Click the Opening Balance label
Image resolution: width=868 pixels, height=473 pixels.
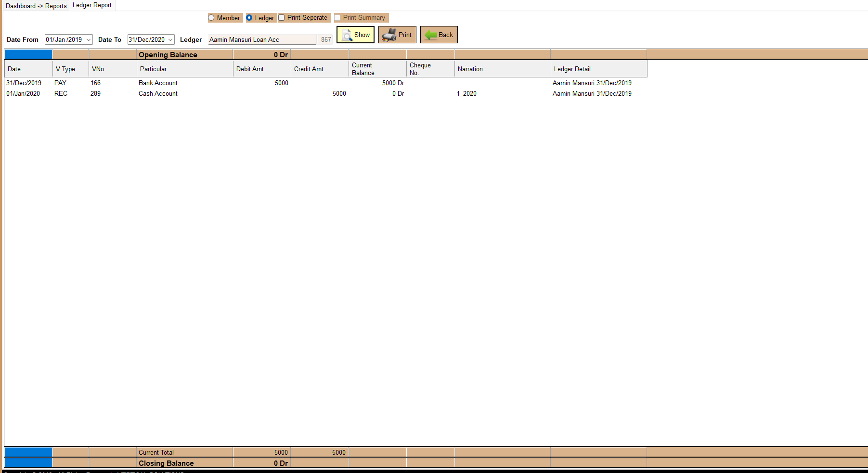coord(168,55)
